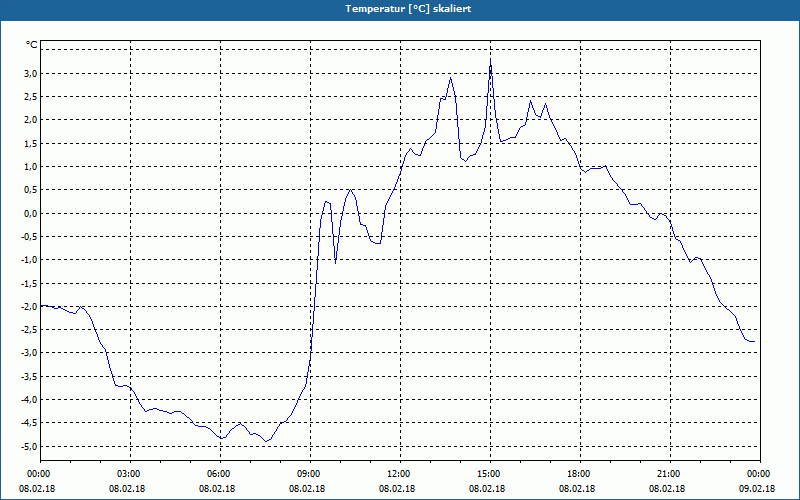Select the 12:00 time label
Viewport: 800px width, 500px height.
400,474
